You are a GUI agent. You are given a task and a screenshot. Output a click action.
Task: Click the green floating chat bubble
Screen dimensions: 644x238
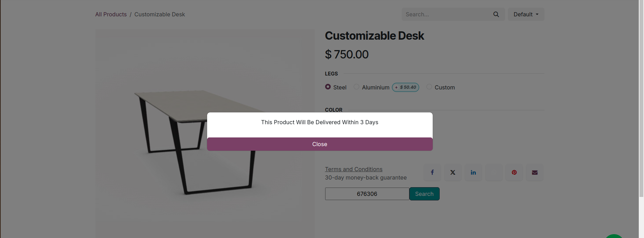click(614, 236)
